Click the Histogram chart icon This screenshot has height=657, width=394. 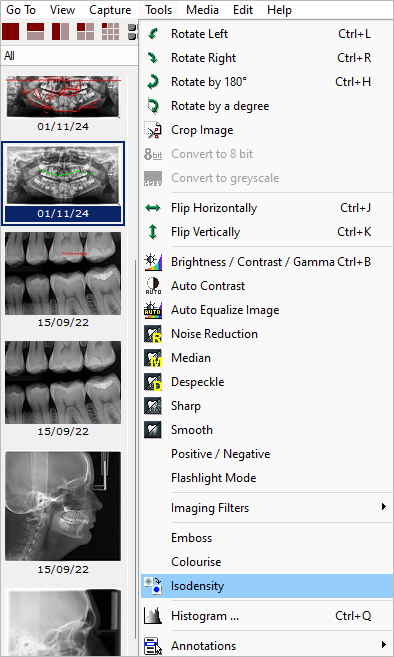pyautogui.click(x=153, y=616)
